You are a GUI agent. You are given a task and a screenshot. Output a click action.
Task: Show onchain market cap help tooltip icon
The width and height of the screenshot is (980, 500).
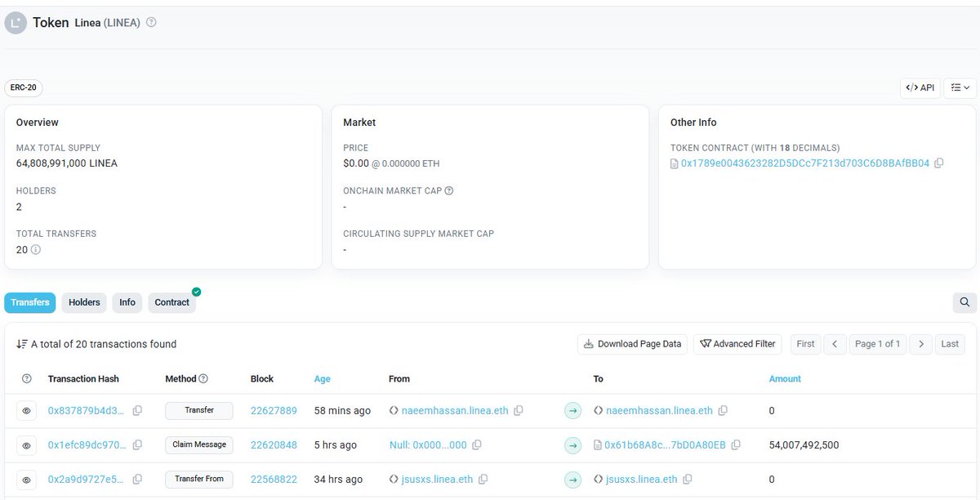449,191
